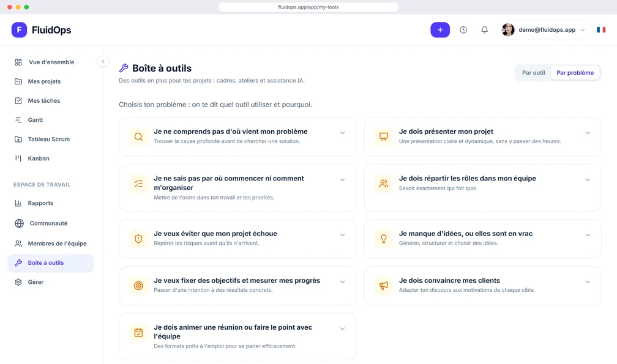Expand the "Je dois présenter mon projet" card
This screenshot has height=364, width=617.
click(x=588, y=133)
